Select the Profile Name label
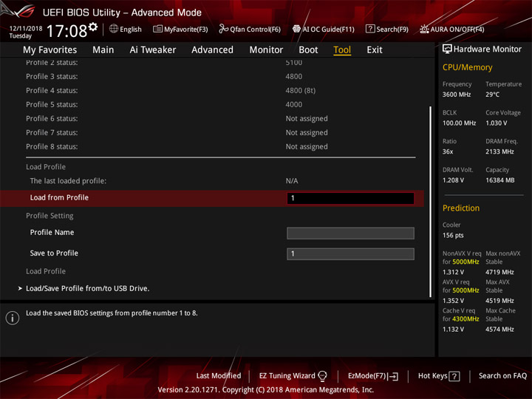This screenshot has width=532, height=399. click(52, 233)
